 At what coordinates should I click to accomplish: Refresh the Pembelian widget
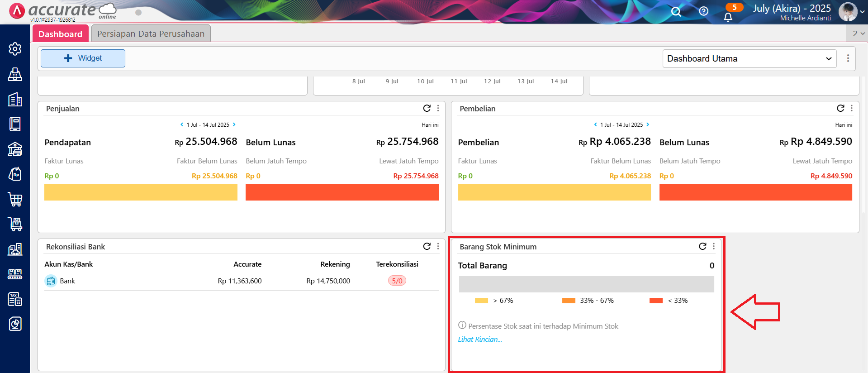pos(840,108)
